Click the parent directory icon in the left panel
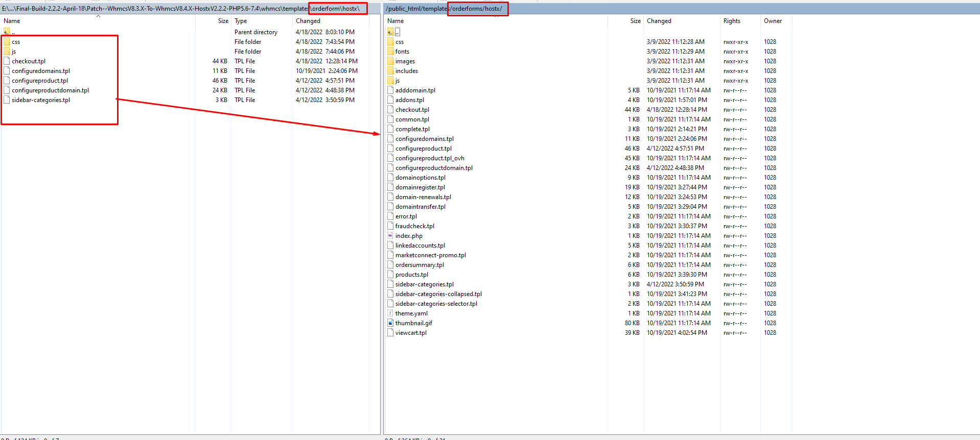This screenshot has width=980, height=440. (x=7, y=32)
